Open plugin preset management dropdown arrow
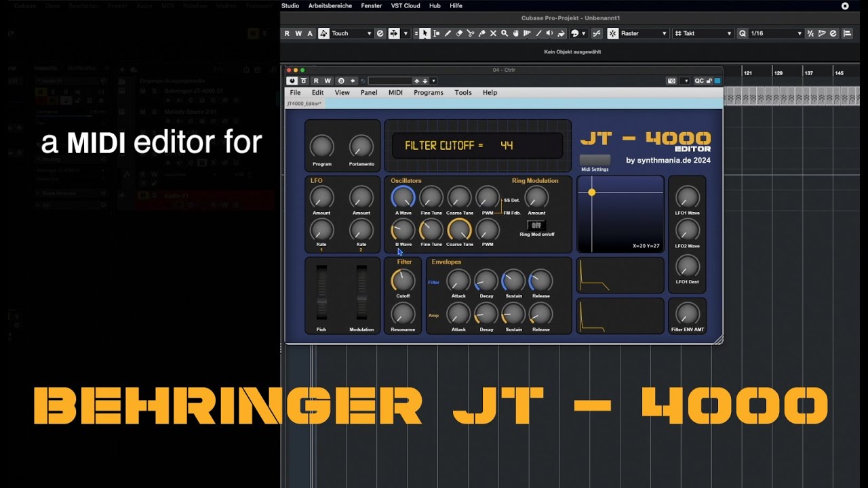This screenshot has height=488, width=868. (x=433, y=81)
